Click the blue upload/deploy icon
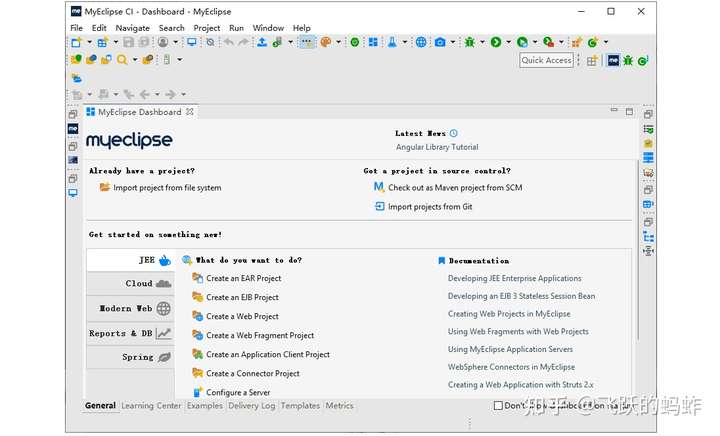Screen dimensions: 720x436 (262, 42)
